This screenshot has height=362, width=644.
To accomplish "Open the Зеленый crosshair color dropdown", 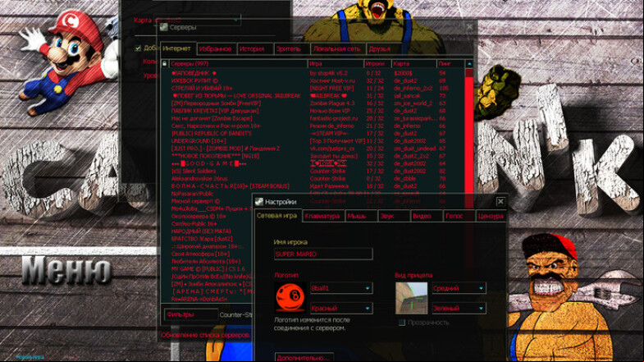I will pyautogui.click(x=459, y=308).
